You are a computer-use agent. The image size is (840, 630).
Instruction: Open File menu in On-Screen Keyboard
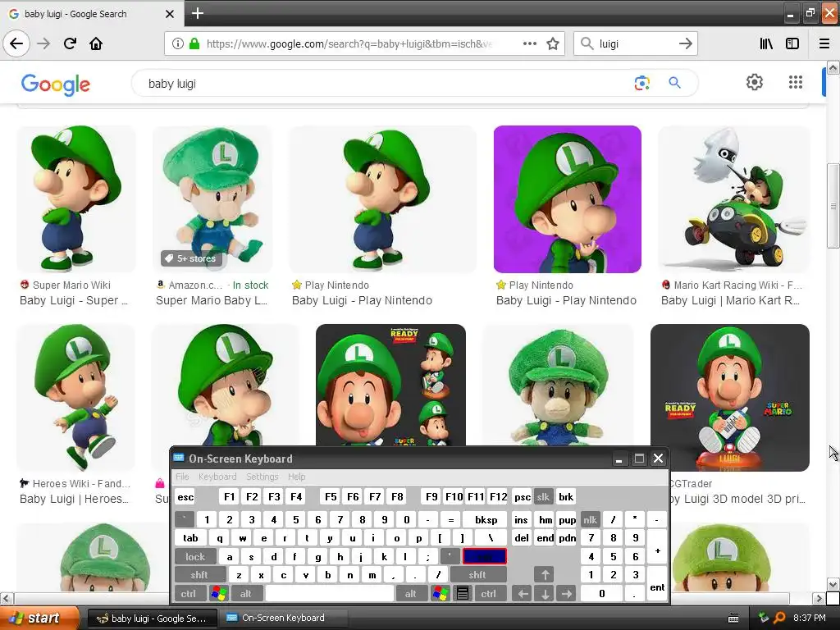click(x=182, y=477)
